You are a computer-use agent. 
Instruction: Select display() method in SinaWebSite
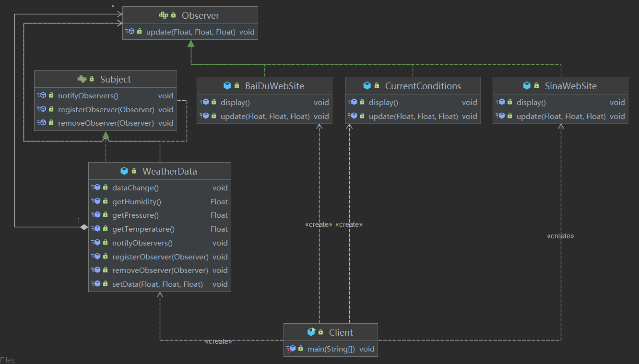pos(560,103)
